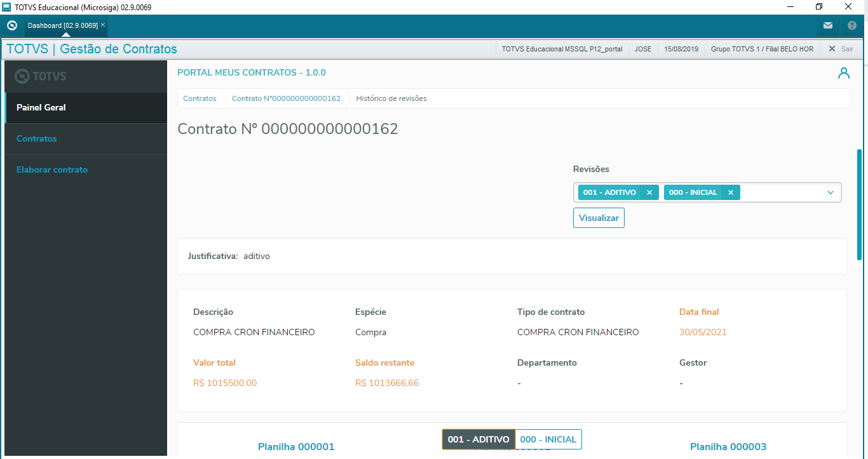Click the Data final value 30/05/2021

703,332
